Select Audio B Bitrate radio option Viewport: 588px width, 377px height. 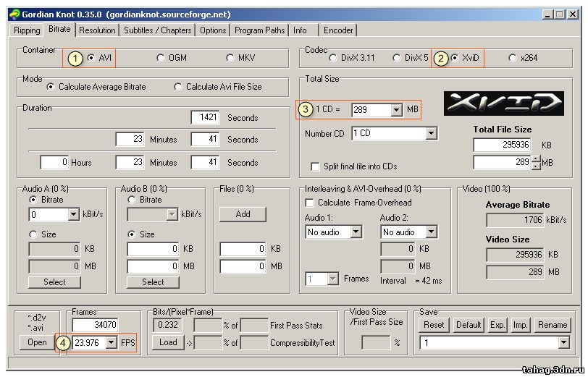[131, 200]
